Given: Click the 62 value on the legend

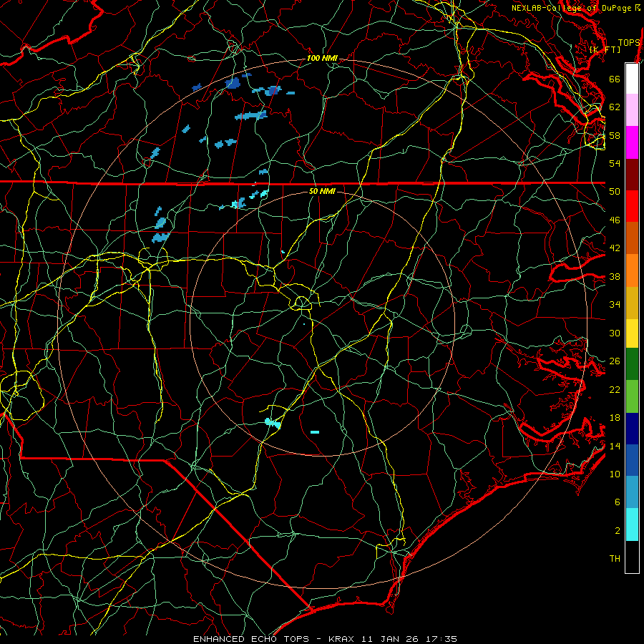Looking at the screenshot, I should tap(615, 107).
